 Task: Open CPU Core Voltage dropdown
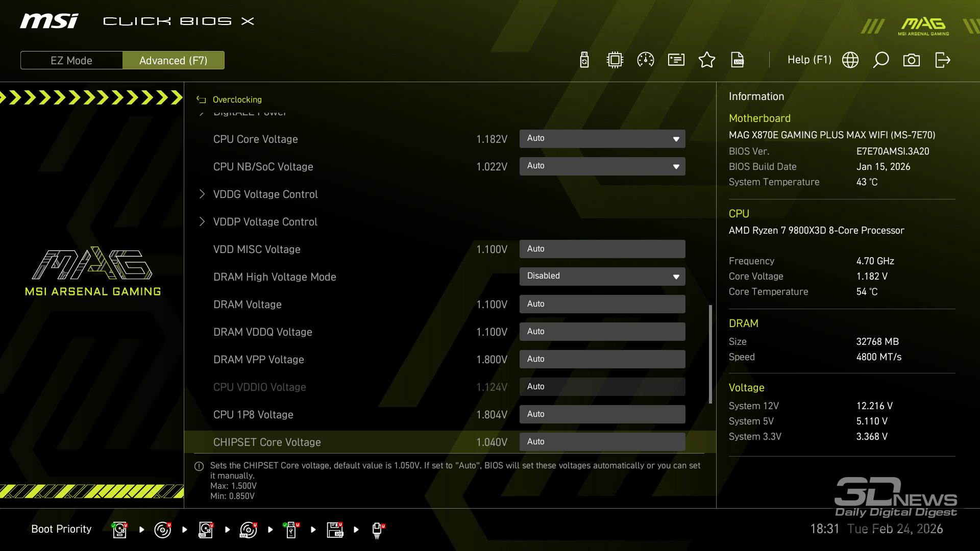602,139
